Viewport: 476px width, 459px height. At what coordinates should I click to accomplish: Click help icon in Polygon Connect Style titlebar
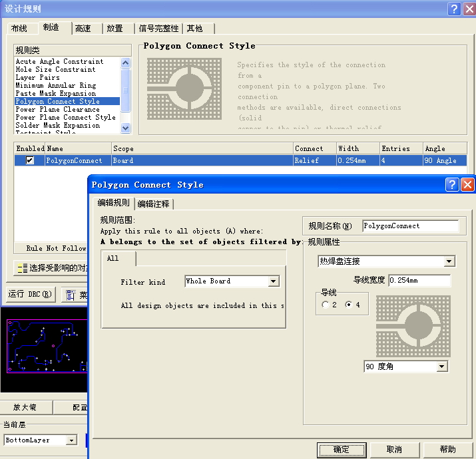pos(452,184)
